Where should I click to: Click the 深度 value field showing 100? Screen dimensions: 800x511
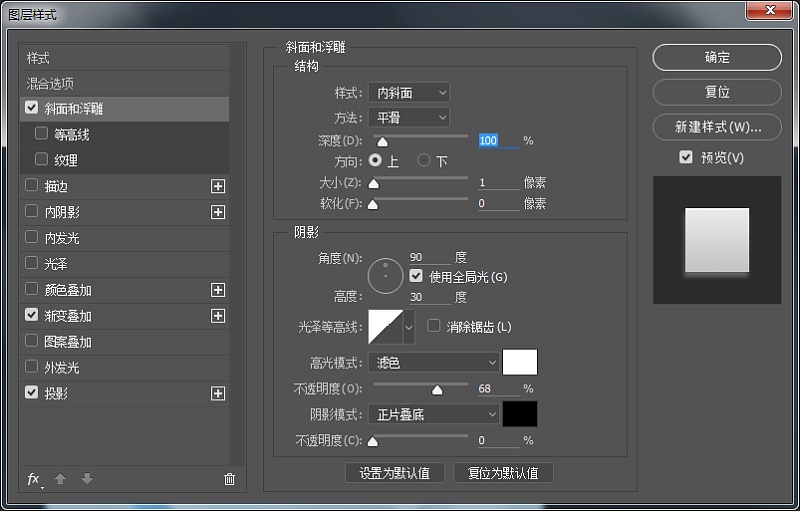pyautogui.click(x=498, y=140)
